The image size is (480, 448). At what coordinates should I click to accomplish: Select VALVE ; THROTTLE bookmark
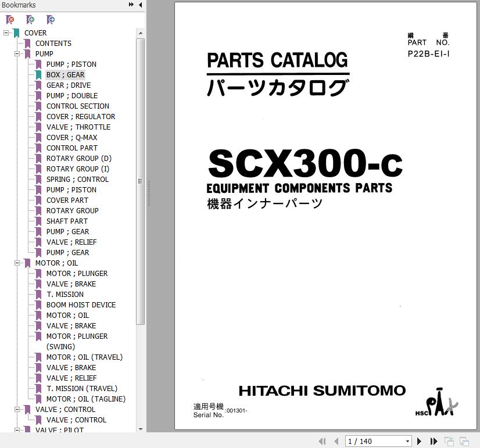click(x=78, y=127)
